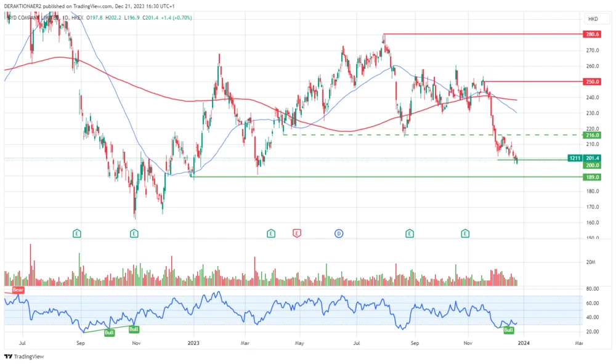This screenshot has width=616, height=364.
Task: Select the 280.6 red price level label
Action: pos(593,34)
